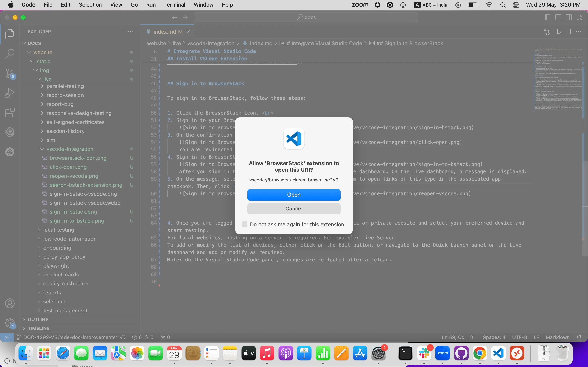Open the Accounts icon in activity bar

[10, 303]
